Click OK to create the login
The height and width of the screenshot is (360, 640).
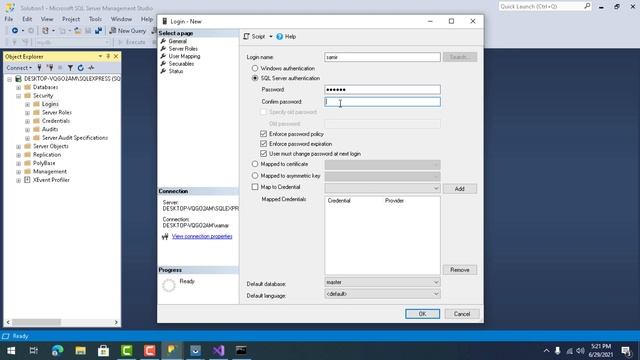(x=422, y=314)
